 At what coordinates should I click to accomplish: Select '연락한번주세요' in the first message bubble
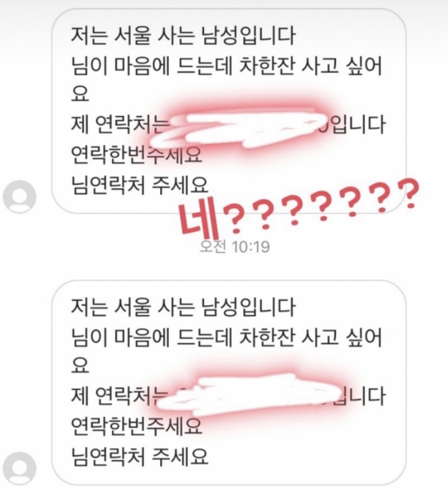pyautogui.click(x=137, y=154)
